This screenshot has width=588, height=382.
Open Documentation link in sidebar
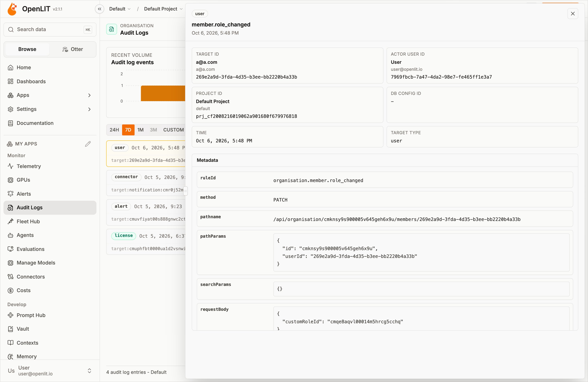tap(50, 123)
